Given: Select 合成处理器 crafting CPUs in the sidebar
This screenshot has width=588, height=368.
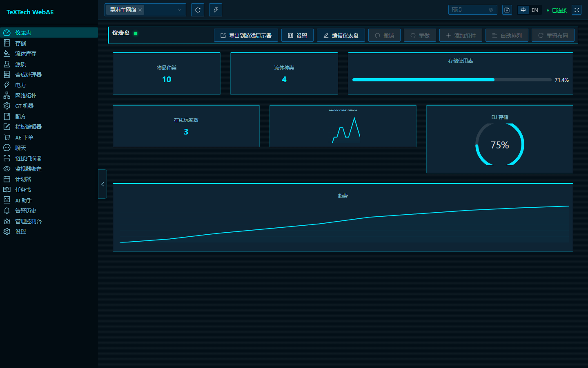Looking at the screenshot, I should pos(49,75).
